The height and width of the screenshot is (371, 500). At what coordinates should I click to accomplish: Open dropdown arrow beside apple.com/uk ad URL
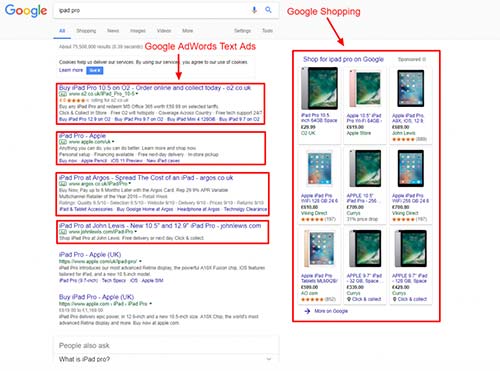tap(113, 142)
